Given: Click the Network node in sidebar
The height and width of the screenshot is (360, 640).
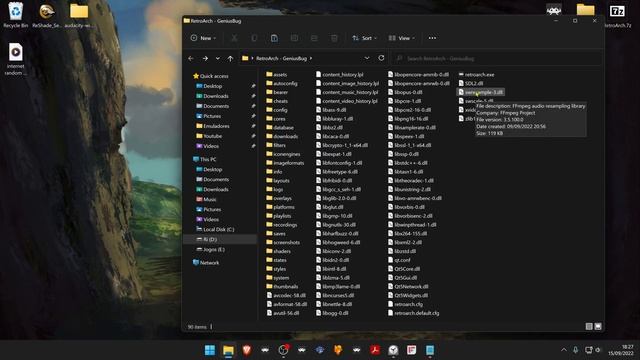Looking at the screenshot, I should pos(209,262).
